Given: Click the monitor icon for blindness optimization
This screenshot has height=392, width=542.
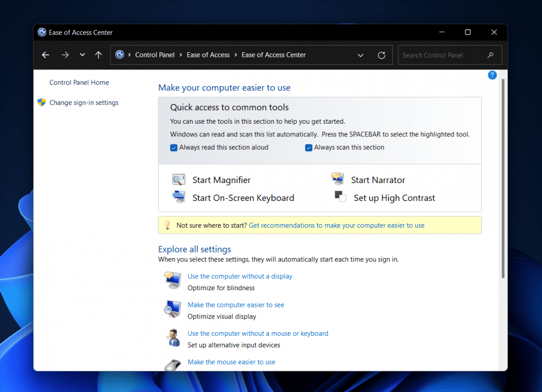Looking at the screenshot, I should (x=173, y=280).
